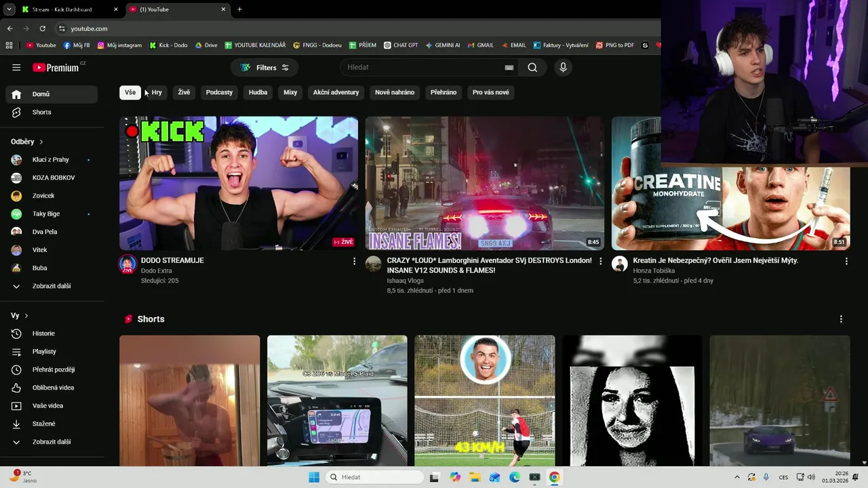The image size is (868, 488).
Task: Open the on-screen keyboard icon in search
Action: [x=509, y=67]
